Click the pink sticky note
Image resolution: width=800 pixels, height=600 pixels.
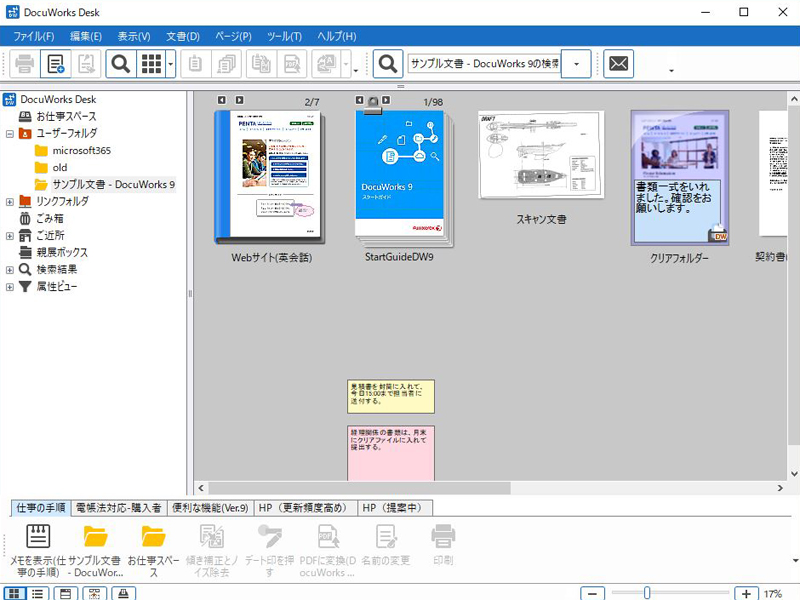coord(391,453)
